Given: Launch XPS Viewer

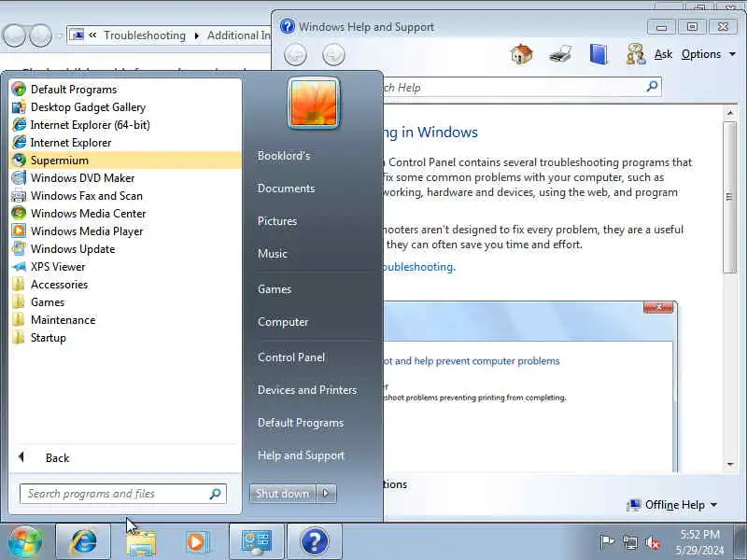Looking at the screenshot, I should pyautogui.click(x=125, y=267).
